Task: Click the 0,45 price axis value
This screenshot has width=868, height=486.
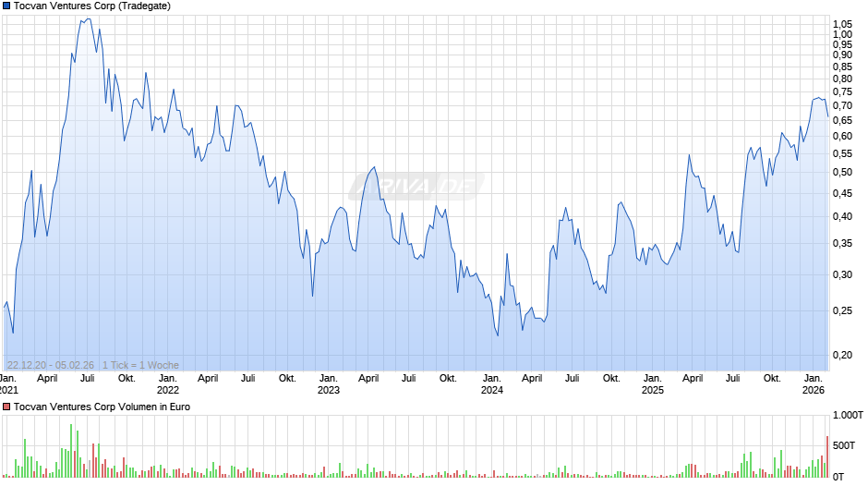Action: 842,193
